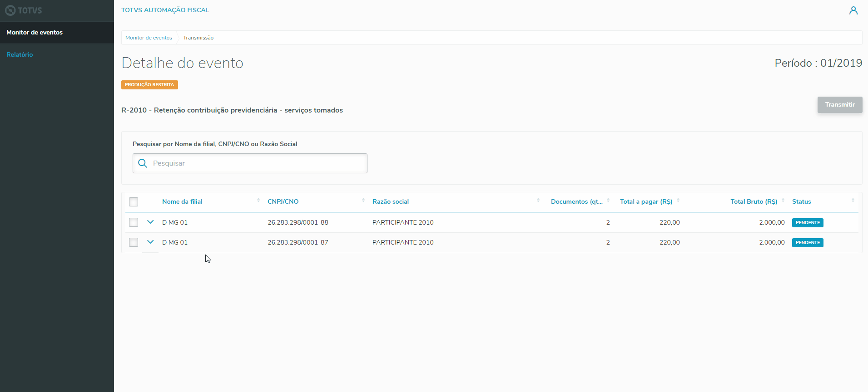
Task: Sort by Status column arrows
Action: point(853,200)
